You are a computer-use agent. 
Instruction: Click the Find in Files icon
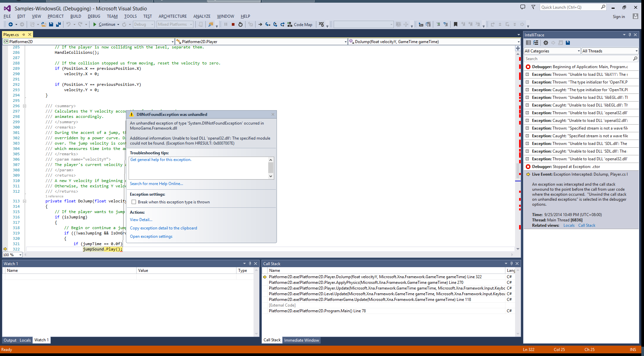(x=211, y=24)
